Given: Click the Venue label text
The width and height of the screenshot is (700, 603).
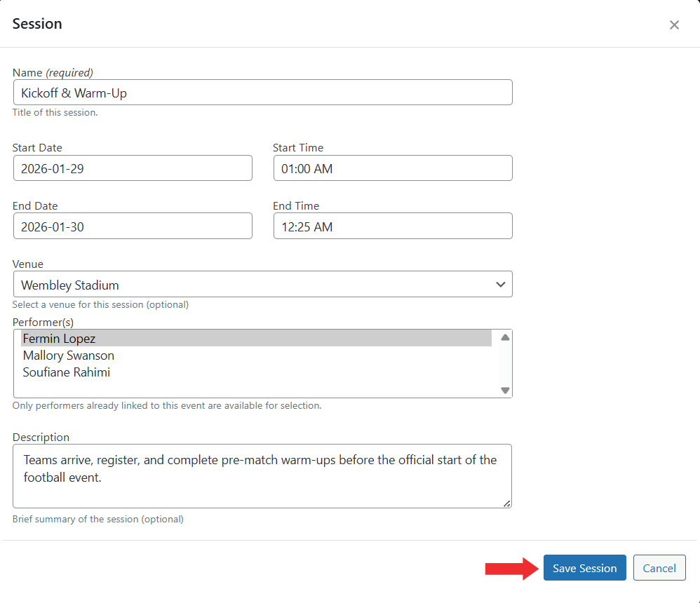Looking at the screenshot, I should (x=28, y=264).
